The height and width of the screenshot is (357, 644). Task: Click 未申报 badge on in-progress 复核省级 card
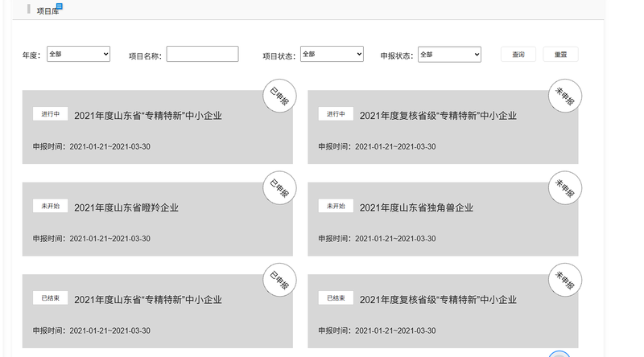(565, 96)
